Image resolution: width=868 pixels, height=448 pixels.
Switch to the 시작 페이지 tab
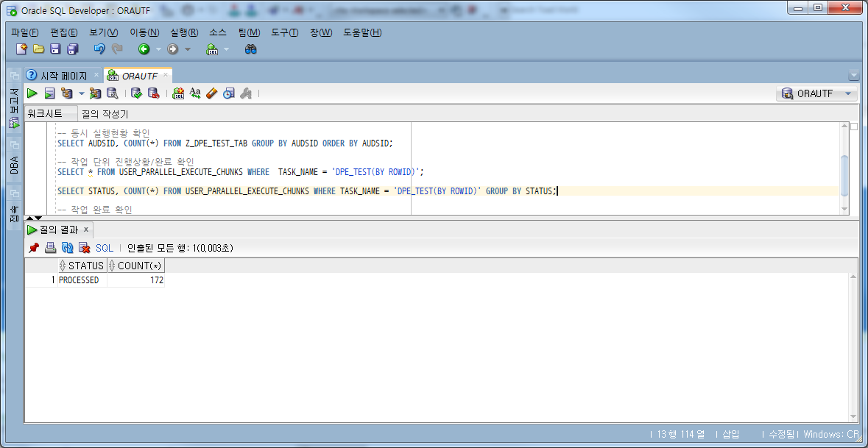point(63,76)
